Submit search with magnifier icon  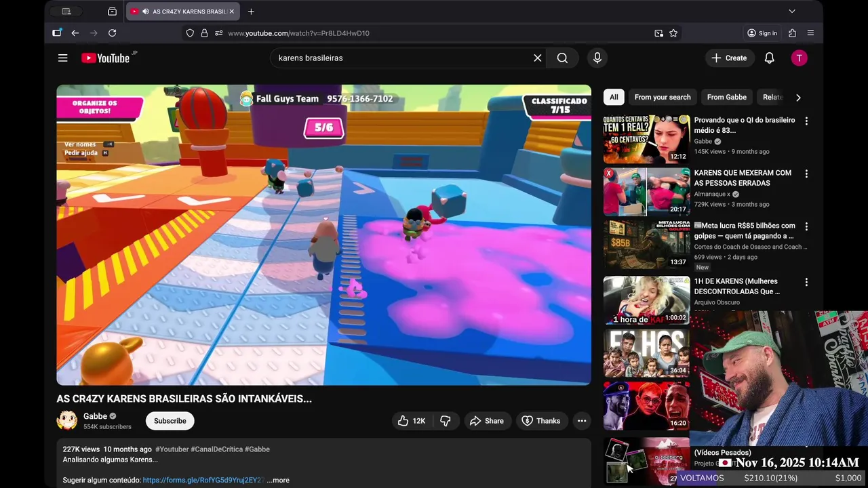[562, 58]
